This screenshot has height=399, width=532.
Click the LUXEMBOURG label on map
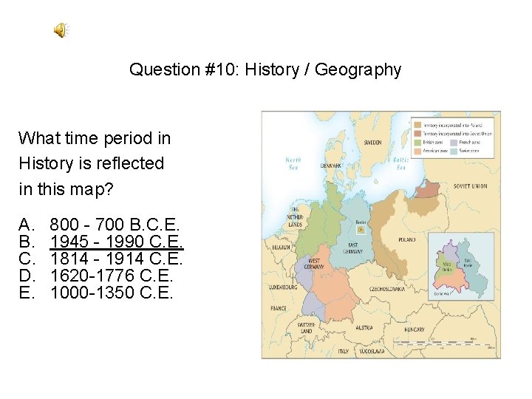tap(283, 287)
